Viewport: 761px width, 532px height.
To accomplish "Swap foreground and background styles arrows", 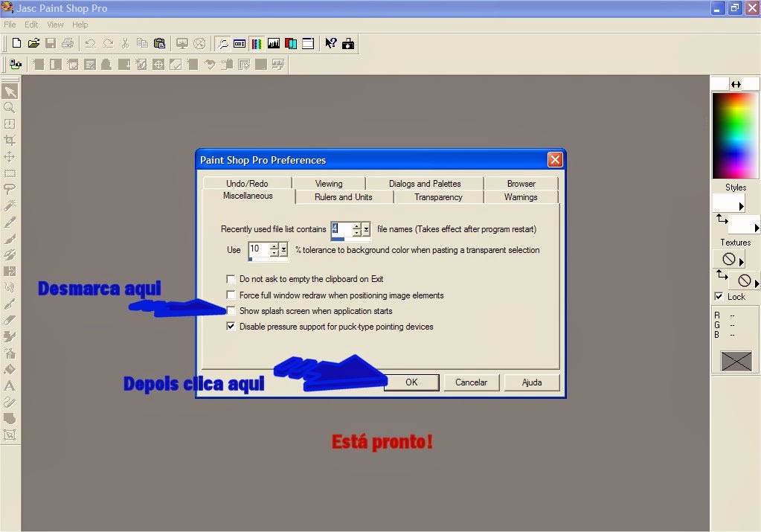I will [722, 219].
